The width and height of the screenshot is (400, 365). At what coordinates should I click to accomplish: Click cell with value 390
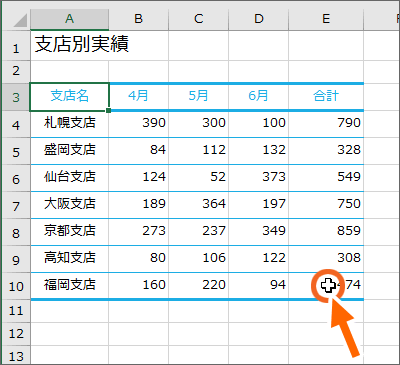(139, 124)
